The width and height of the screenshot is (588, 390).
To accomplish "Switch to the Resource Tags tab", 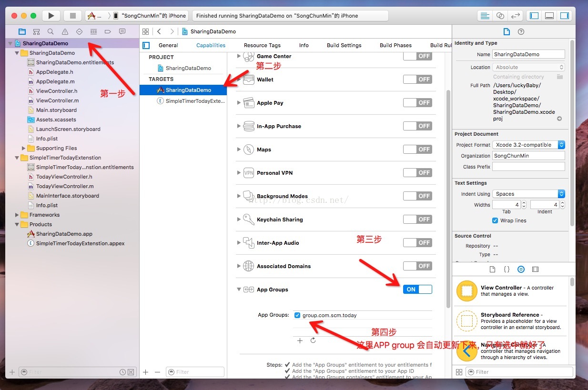I will (262, 45).
